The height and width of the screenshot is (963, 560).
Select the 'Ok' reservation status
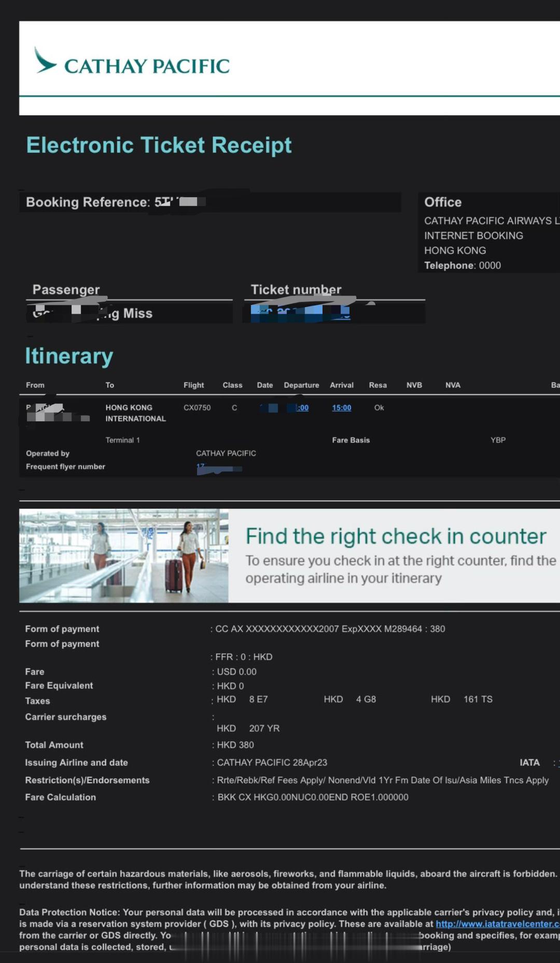coord(379,408)
